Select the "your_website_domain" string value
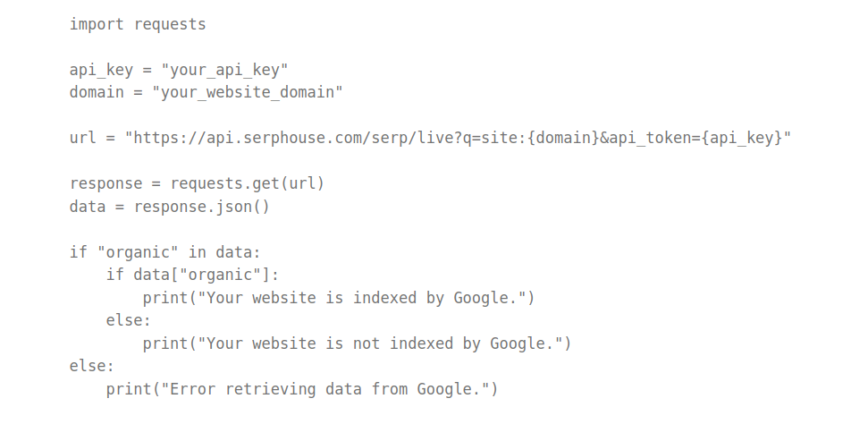868x424 pixels. coord(248,92)
